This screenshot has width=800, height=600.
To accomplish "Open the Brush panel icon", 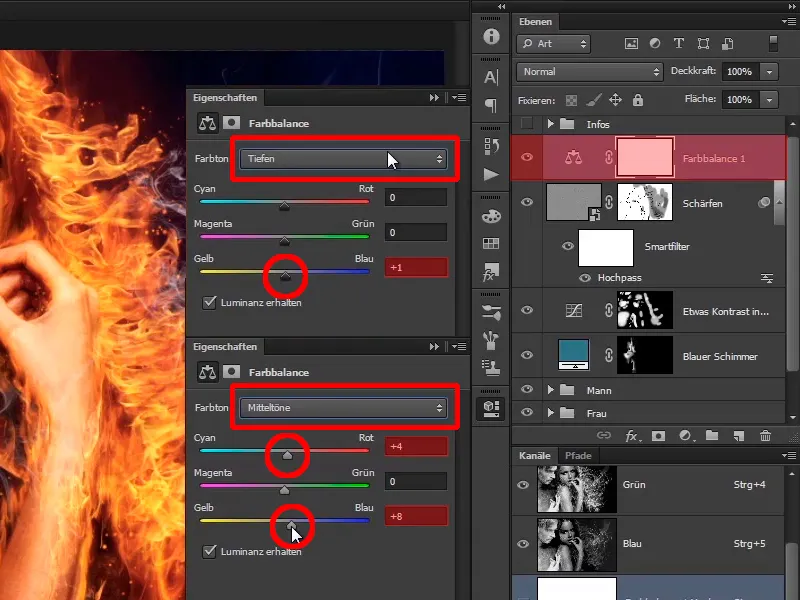I will click(x=491, y=340).
